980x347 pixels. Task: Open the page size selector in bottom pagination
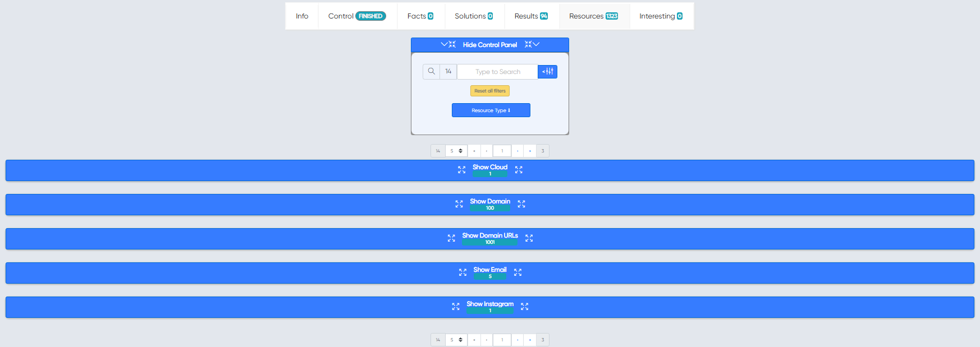[x=456, y=340]
